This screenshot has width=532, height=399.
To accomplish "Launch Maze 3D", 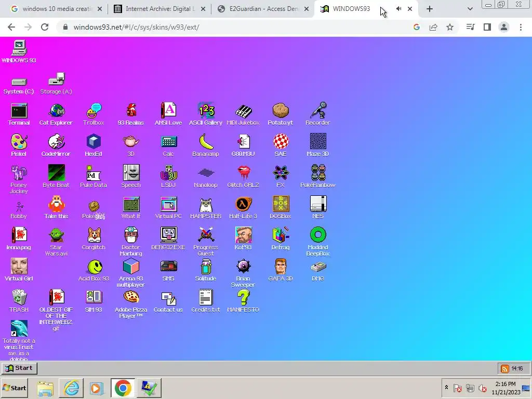I will (x=318, y=145).
